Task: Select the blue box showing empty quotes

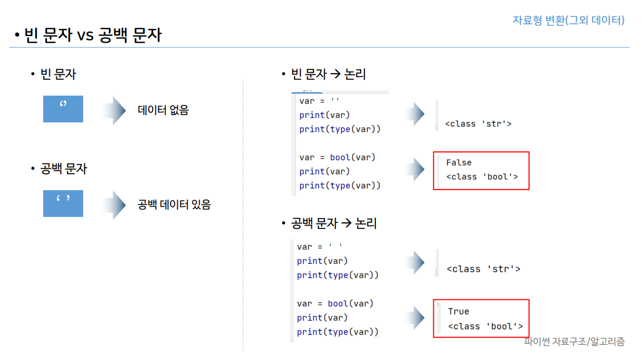Action: (x=63, y=109)
